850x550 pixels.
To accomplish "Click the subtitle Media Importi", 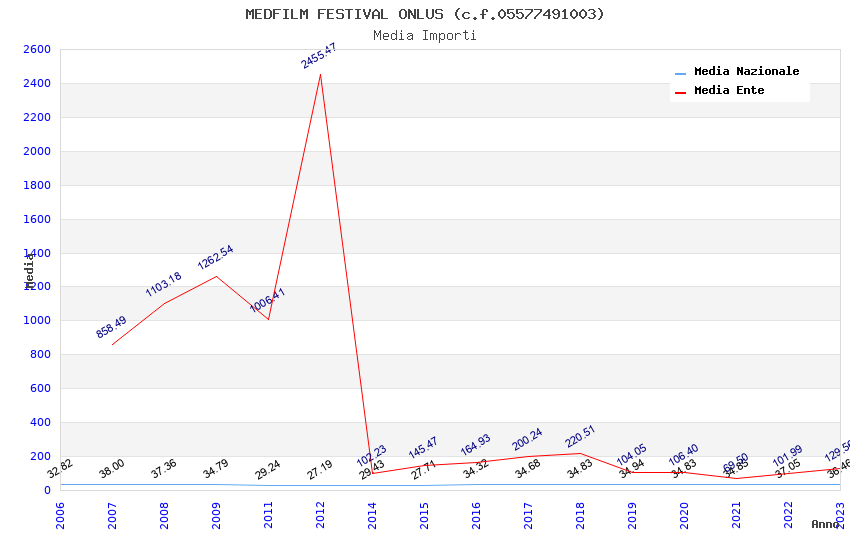I will click(424, 36).
